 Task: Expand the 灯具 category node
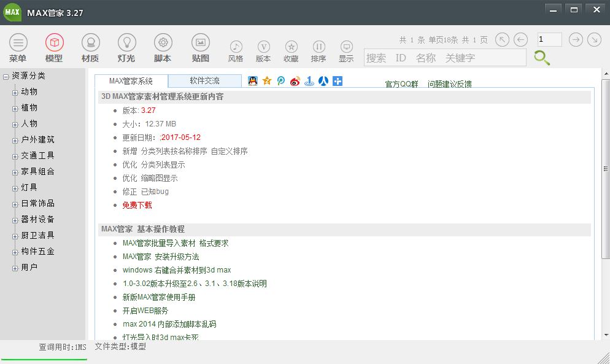click(x=15, y=188)
